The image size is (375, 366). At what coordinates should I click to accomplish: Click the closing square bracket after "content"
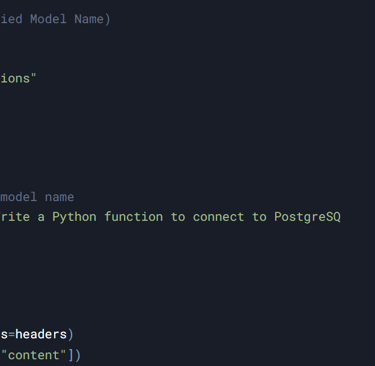[x=70, y=355]
